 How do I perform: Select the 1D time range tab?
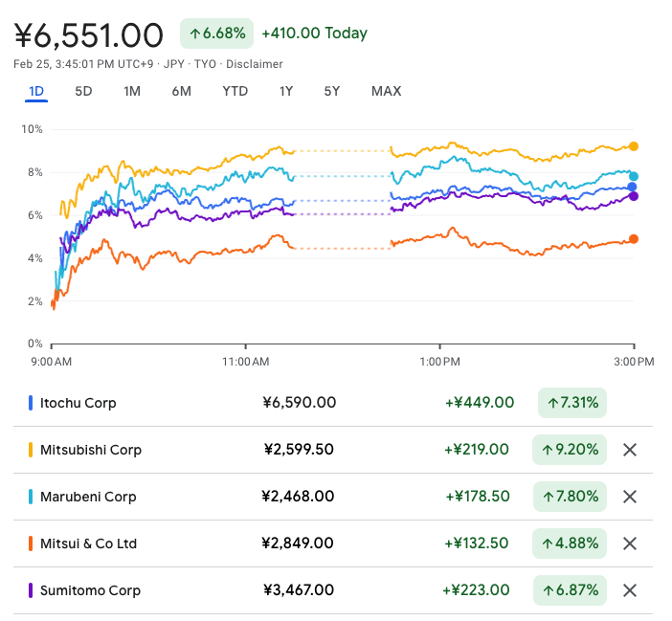coord(36,91)
